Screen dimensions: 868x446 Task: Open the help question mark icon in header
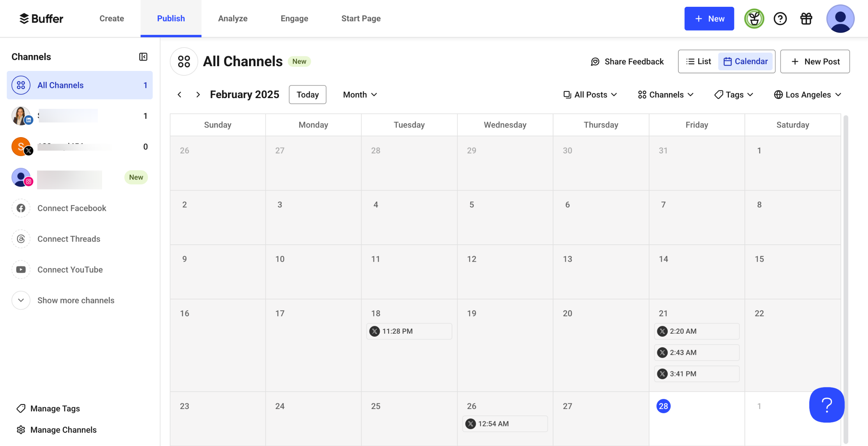pos(780,19)
